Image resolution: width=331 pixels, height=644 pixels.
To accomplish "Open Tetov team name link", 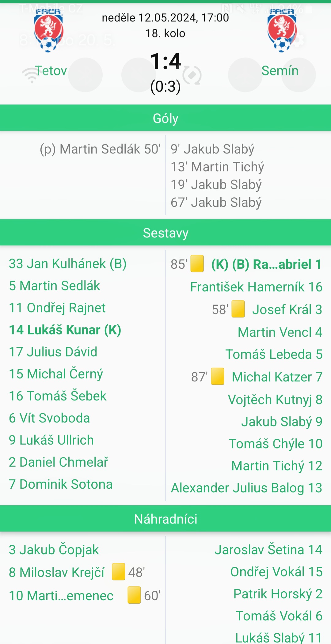I will pyautogui.click(x=51, y=71).
